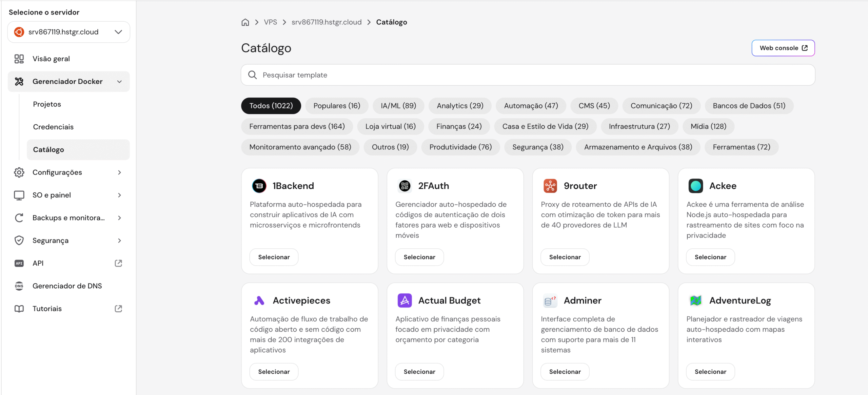Open Projetos in the sidebar

tap(78, 104)
